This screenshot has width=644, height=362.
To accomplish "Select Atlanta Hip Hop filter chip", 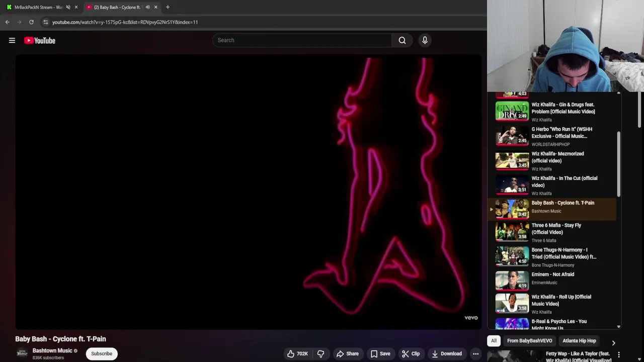I will 579,341.
